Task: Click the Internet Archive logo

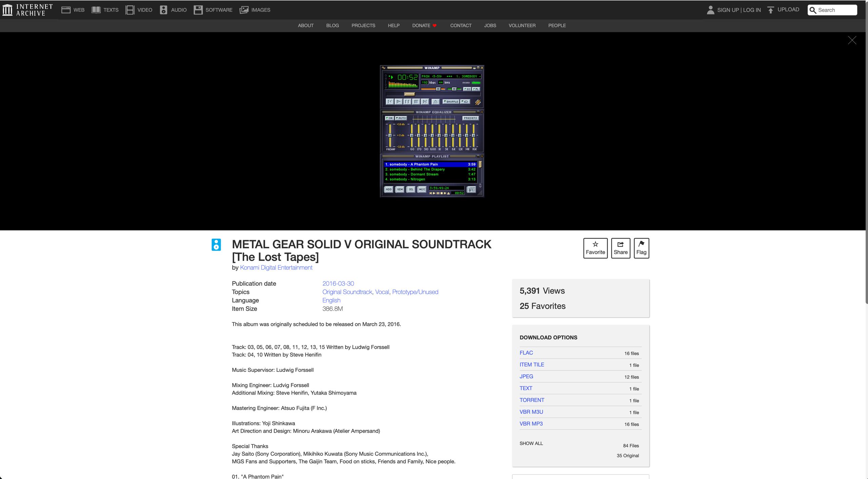Action: 27,10
